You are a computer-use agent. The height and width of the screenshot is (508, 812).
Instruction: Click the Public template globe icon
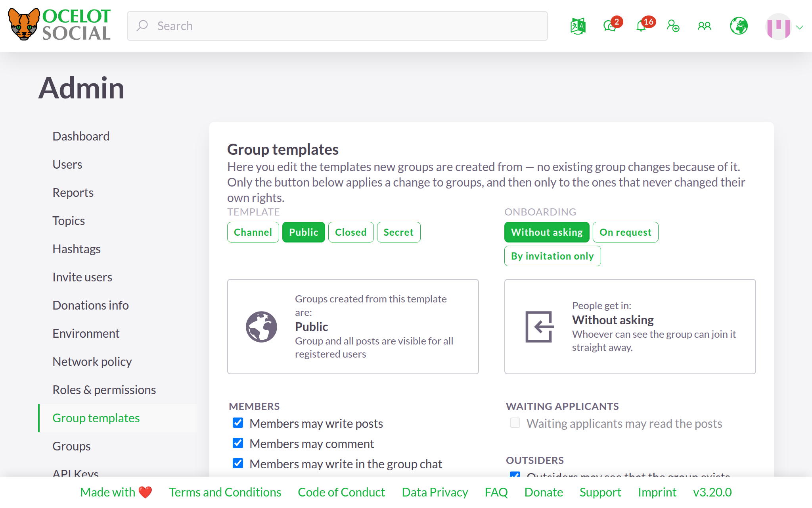pos(261,327)
